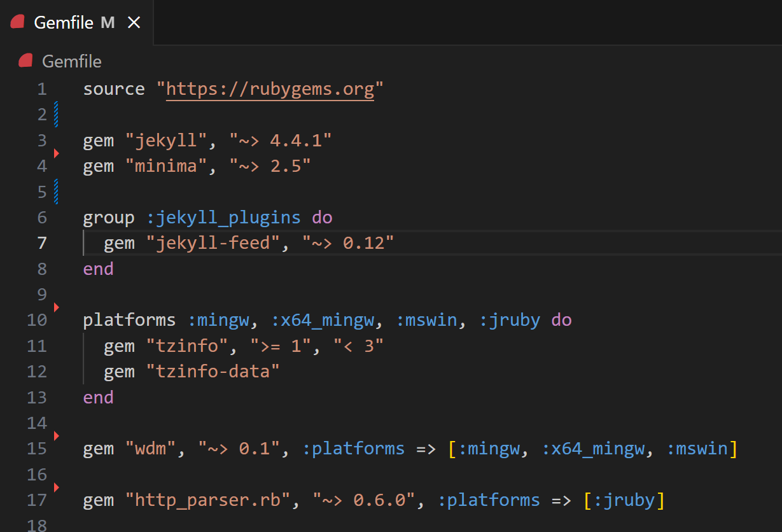Click the Ruby file icon in the Gemfile tab
782x532 pixels.
(18, 22)
